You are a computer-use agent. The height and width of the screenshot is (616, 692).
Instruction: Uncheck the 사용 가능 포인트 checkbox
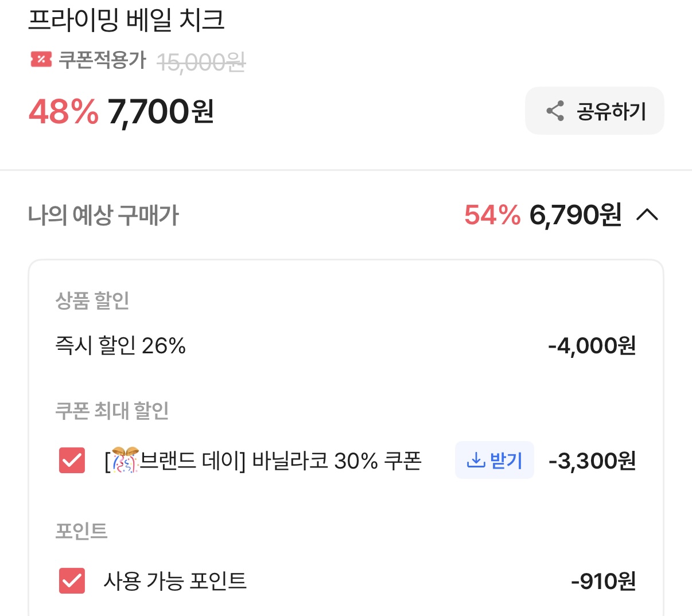[x=72, y=581]
